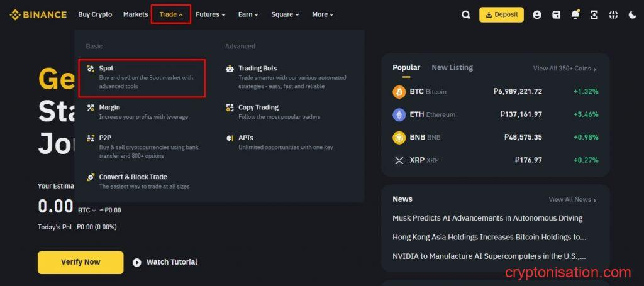Viewport: 644px width, 286px height.
Task: Collapse the Trade dropdown menu
Action: click(170, 14)
